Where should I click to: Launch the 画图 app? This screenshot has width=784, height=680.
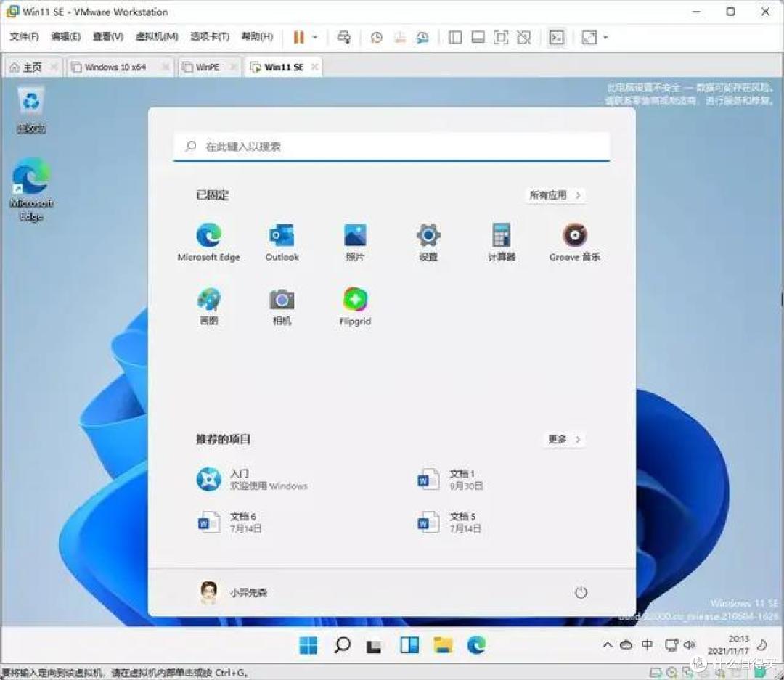point(208,306)
